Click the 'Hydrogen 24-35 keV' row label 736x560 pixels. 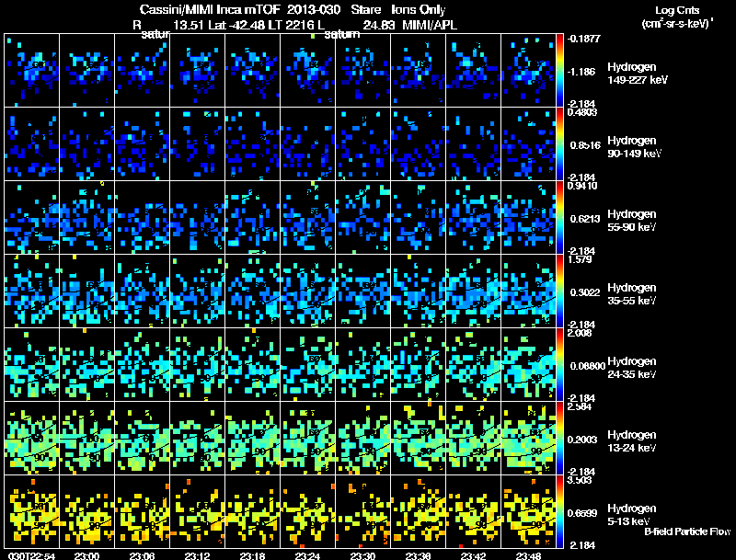point(632,368)
